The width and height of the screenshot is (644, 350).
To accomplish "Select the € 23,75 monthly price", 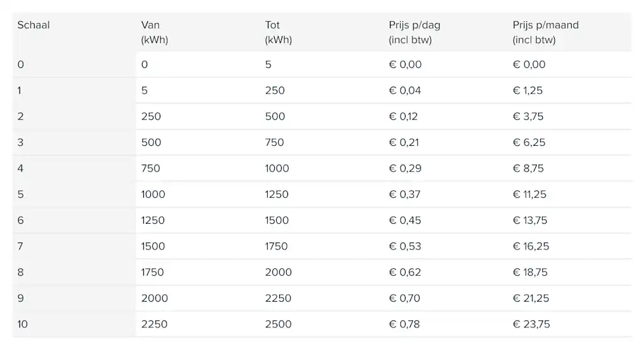I will pyautogui.click(x=531, y=324).
